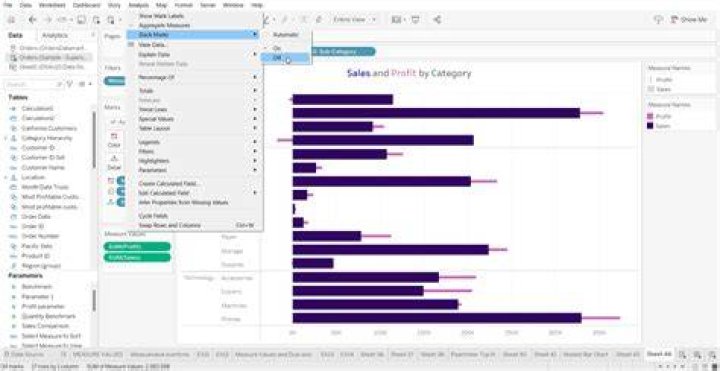Switch to the Data pane tab
This screenshot has width=720, height=371.
(16, 35)
